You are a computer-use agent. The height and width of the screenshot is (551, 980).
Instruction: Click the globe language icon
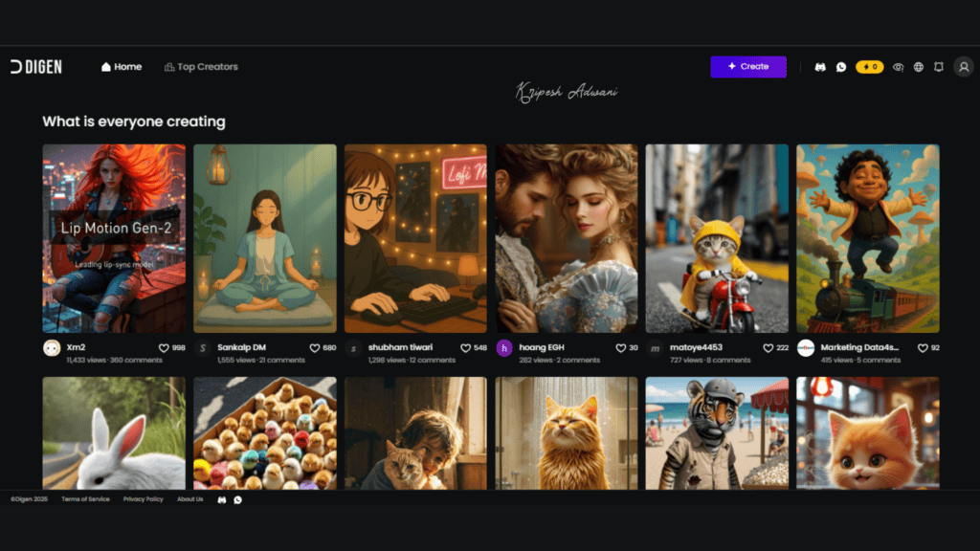[x=919, y=67]
